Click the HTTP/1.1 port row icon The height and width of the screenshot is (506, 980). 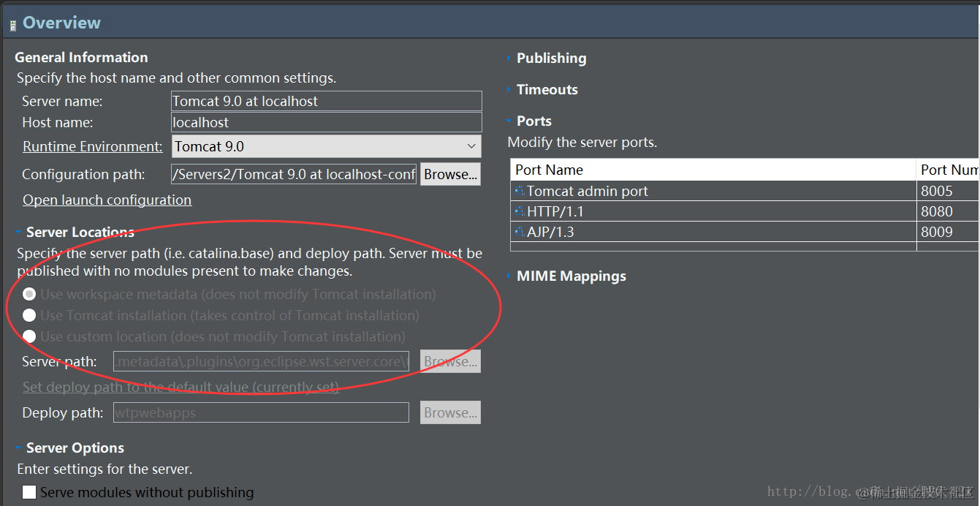(x=520, y=211)
